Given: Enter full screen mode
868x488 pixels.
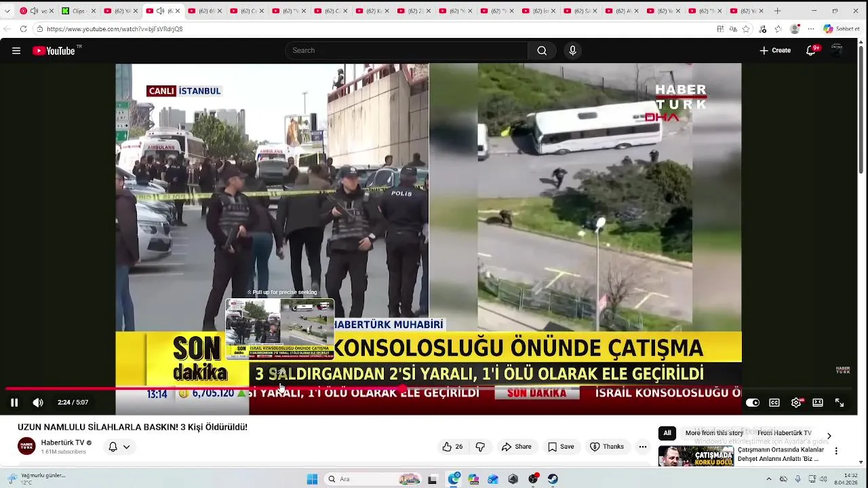Looking at the screenshot, I should [x=840, y=403].
